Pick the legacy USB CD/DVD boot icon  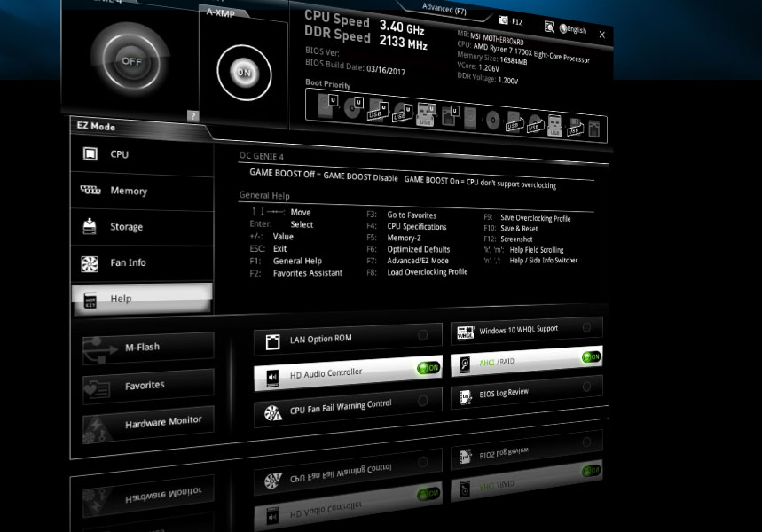click(x=535, y=124)
